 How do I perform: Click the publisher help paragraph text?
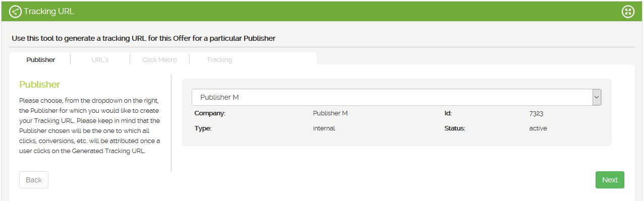(x=89, y=126)
